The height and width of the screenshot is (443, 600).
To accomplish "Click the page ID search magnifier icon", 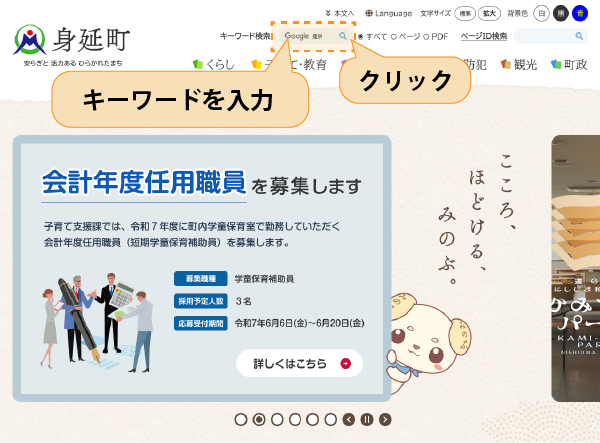I will click(x=579, y=36).
